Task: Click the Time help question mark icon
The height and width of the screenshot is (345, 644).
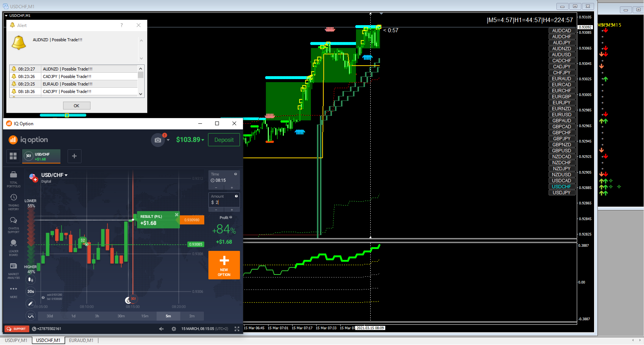Action: point(236,174)
